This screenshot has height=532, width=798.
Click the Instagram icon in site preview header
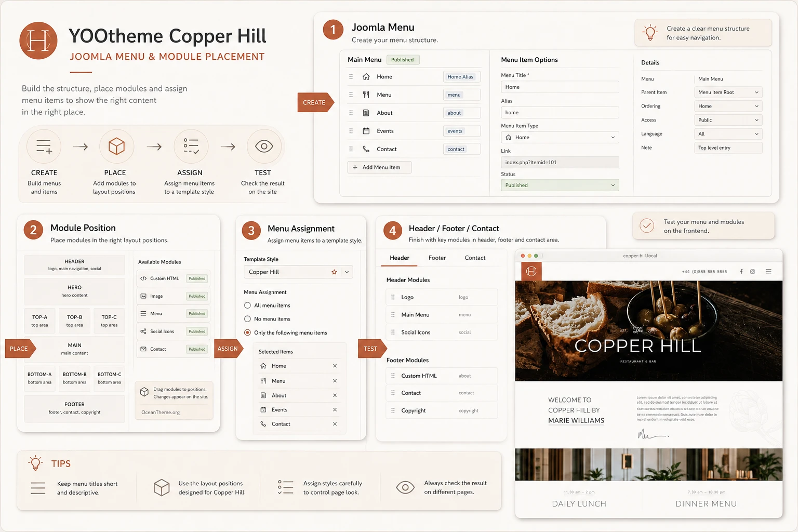[x=752, y=271]
